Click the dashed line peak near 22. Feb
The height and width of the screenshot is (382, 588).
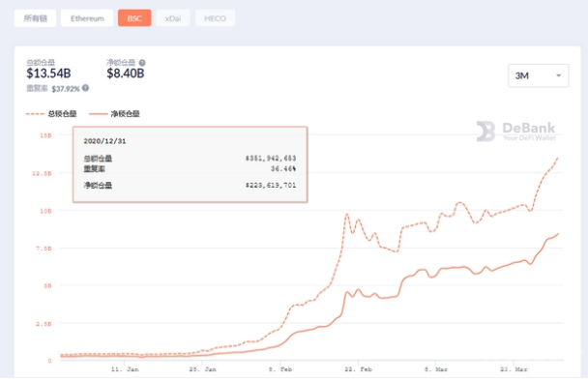[x=347, y=214]
